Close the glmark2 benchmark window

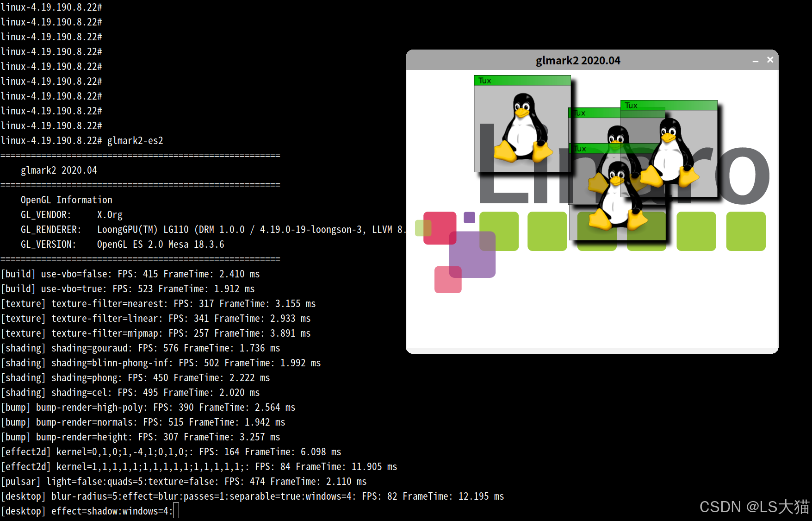tap(770, 59)
